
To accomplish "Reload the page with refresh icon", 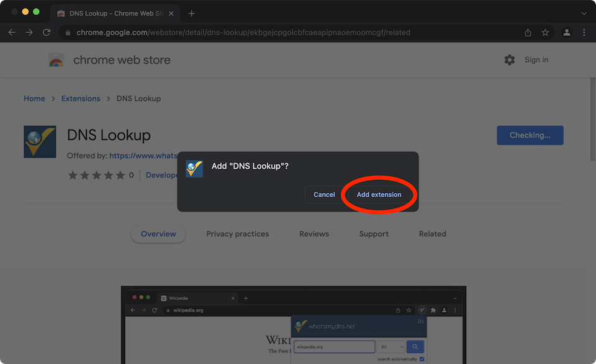I will pyautogui.click(x=47, y=32).
